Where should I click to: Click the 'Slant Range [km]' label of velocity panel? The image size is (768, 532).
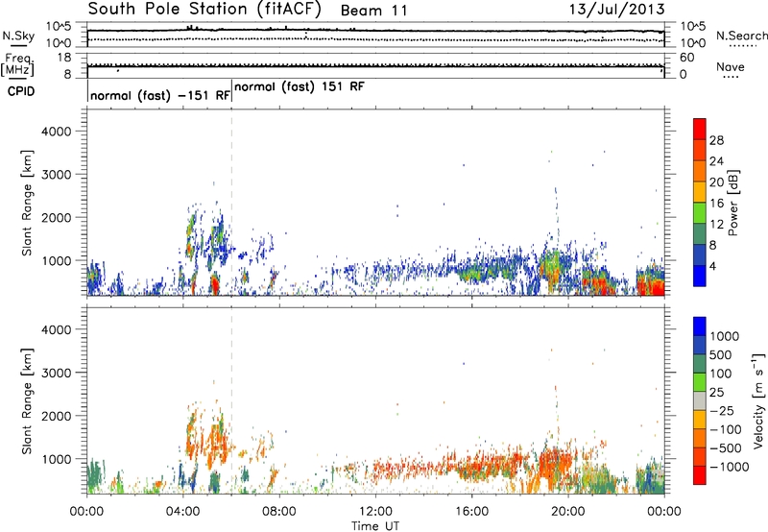tap(27, 400)
